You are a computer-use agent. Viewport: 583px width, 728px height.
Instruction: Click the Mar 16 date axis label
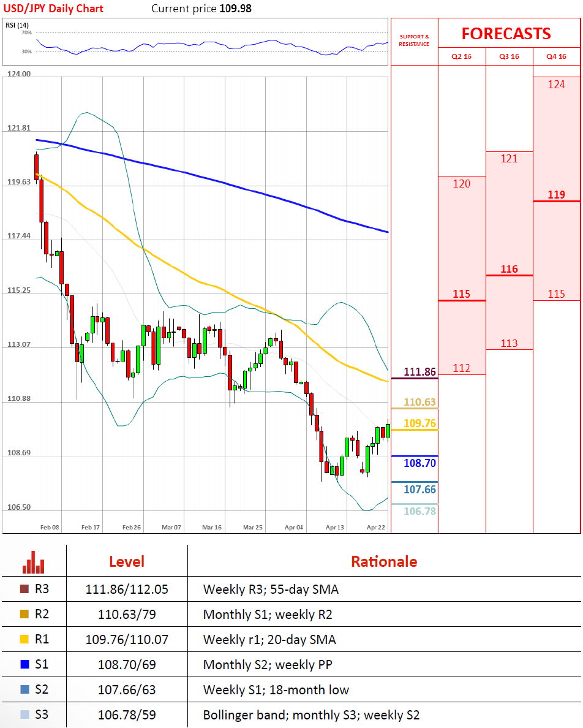[212, 527]
